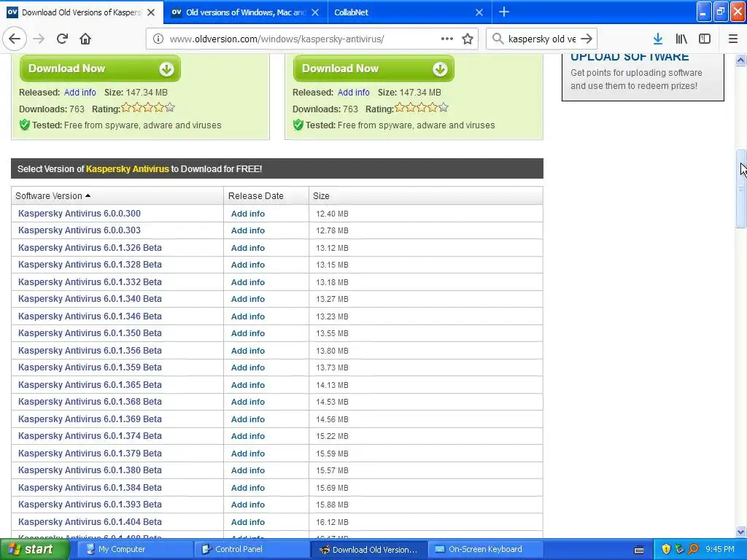Click Add info for 6.0.1.359 Beta

coord(248,367)
